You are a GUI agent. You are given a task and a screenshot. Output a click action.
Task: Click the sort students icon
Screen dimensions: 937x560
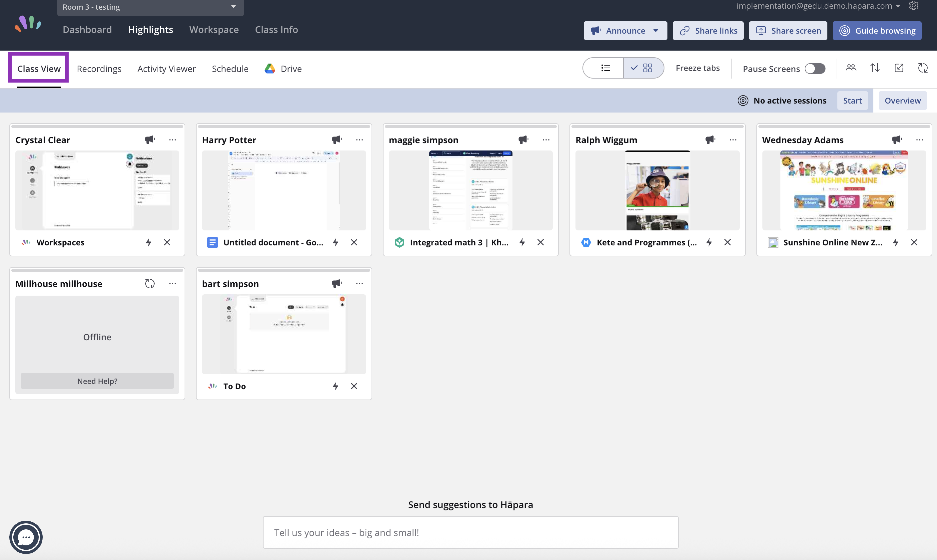[x=875, y=68]
